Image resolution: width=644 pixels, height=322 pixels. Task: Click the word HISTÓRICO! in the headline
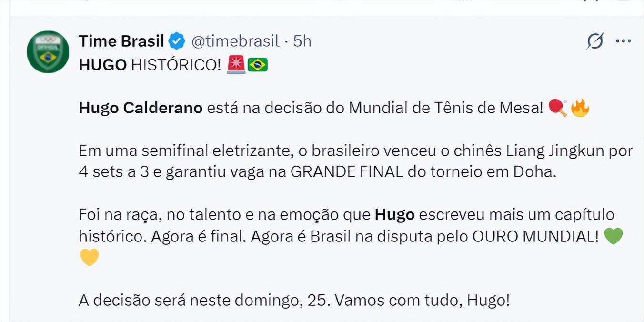(x=176, y=65)
